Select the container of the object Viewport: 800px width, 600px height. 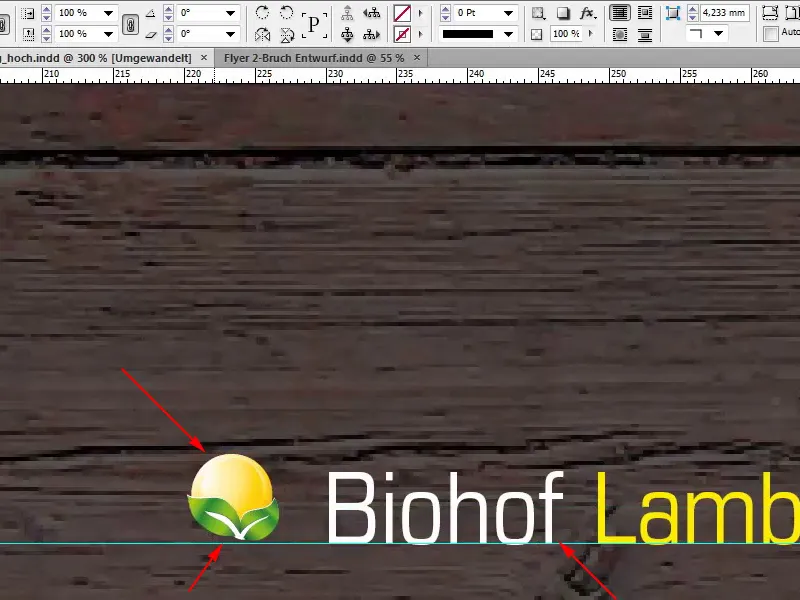(x=347, y=13)
